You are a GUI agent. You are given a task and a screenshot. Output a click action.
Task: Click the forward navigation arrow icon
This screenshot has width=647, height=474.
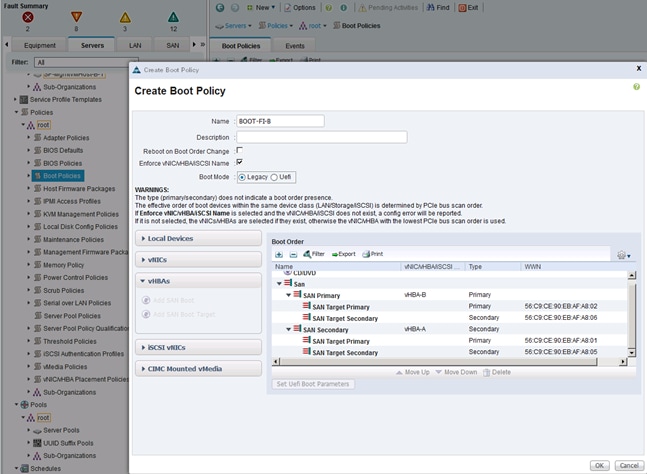[x=235, y=7]
